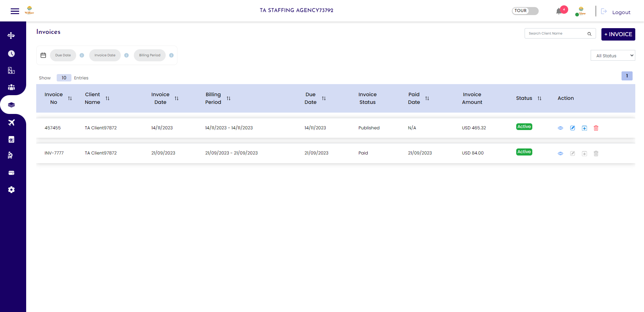Edit invoice 457455 with the pencil icon
Image resolution: width=644 pixels, height=312 pixels.
tap(573, 128)
